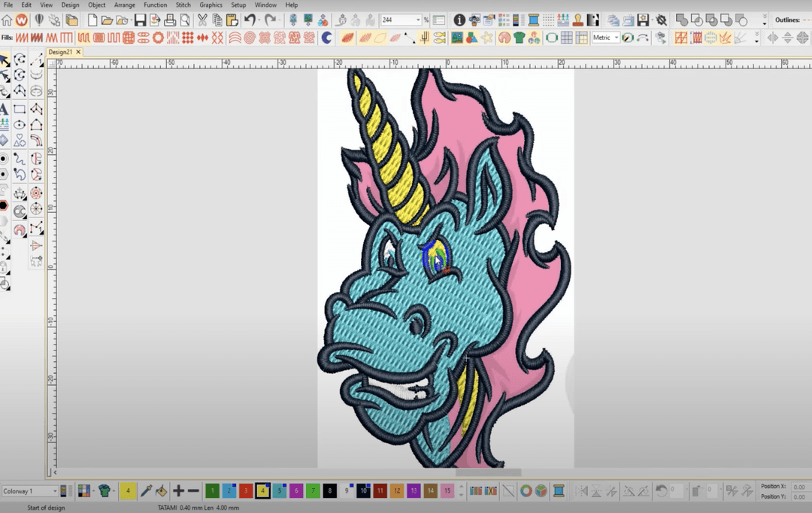Select red color swatch 3
812x513 pixels.
(x=246, y=490)
